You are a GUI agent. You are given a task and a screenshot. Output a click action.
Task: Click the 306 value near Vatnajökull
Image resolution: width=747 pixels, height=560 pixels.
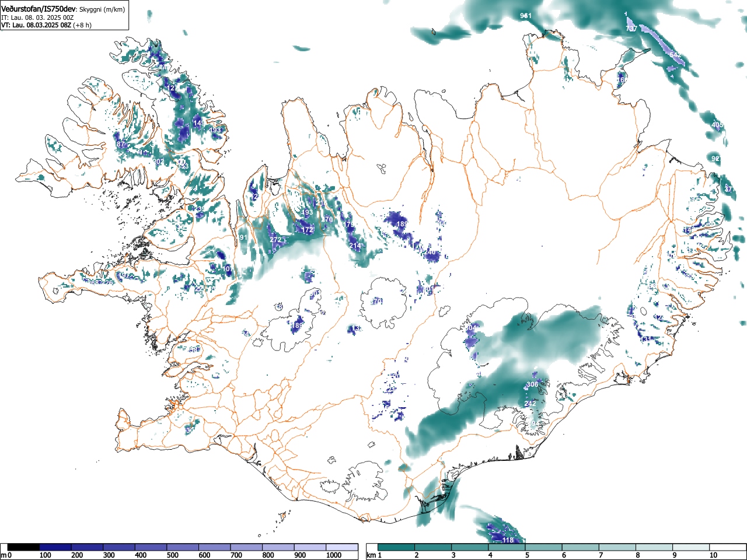532,385
